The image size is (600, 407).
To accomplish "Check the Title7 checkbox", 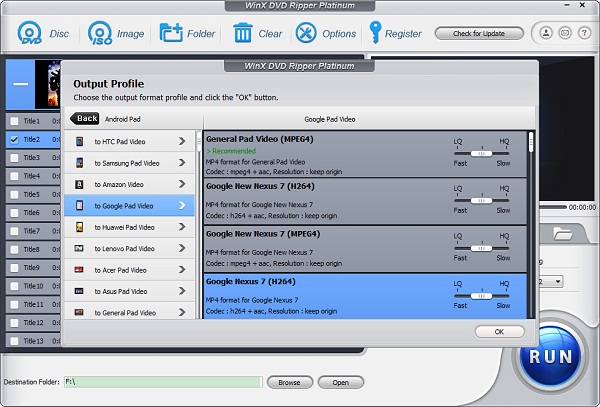I will point(14,231).
